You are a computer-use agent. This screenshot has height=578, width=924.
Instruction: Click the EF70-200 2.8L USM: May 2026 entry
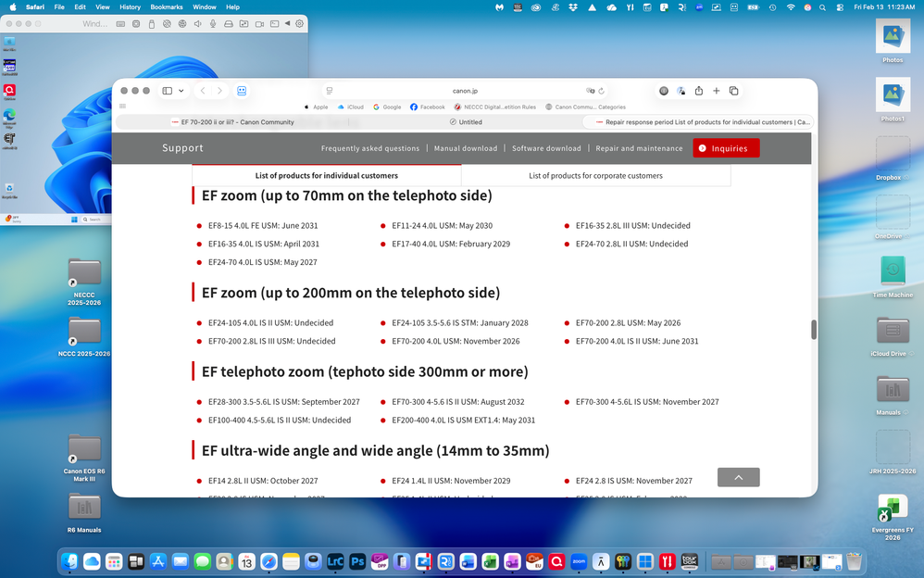628,322
